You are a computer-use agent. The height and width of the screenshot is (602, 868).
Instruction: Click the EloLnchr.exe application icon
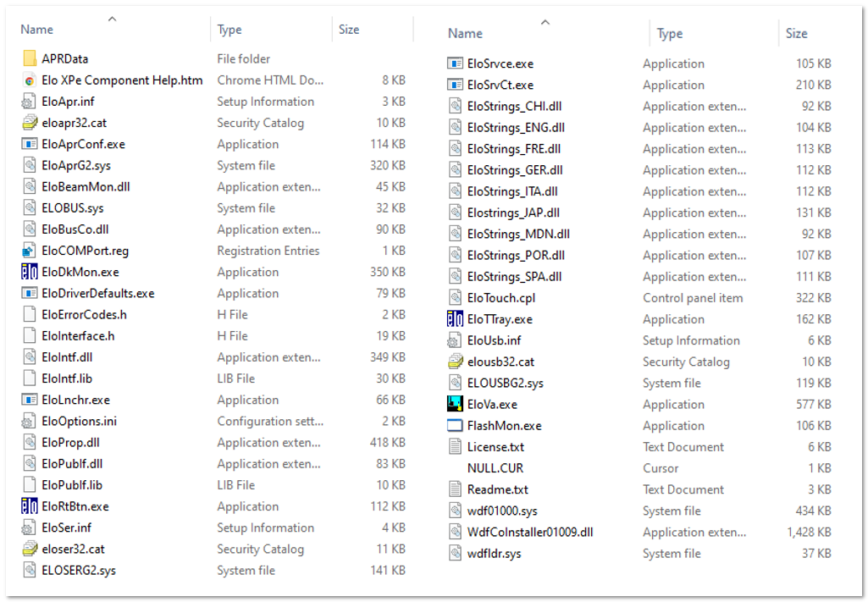click(30, 400)
